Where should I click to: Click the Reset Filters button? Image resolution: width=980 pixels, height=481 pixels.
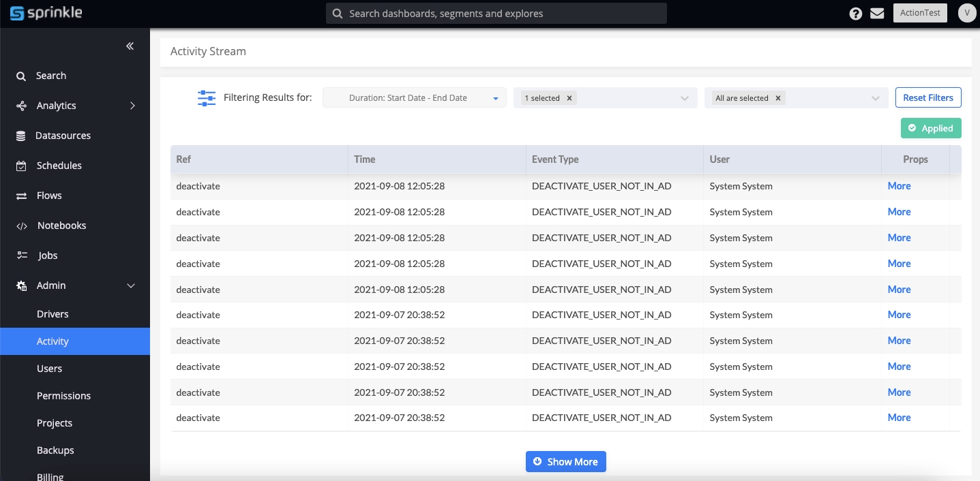pos(927,97)
